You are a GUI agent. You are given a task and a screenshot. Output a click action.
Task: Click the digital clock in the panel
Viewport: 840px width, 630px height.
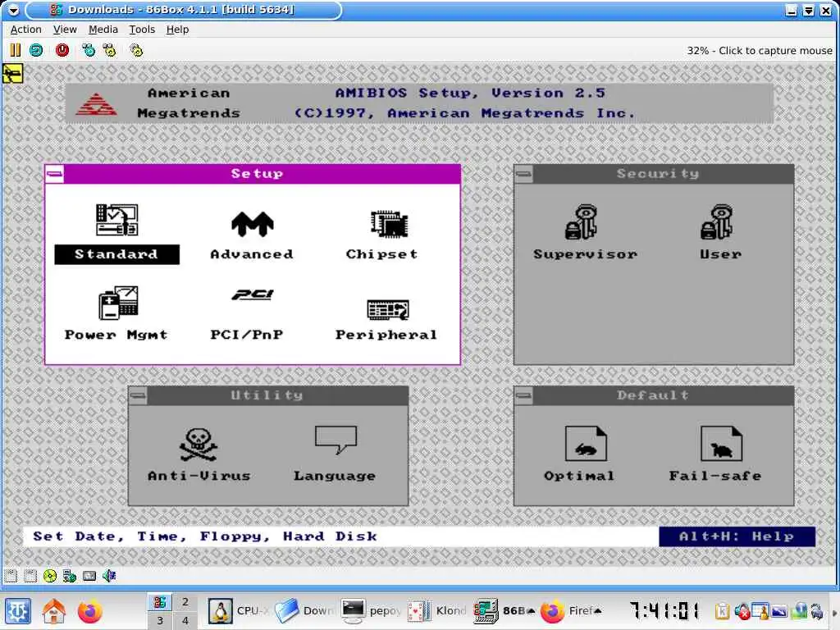pos(664,610)
